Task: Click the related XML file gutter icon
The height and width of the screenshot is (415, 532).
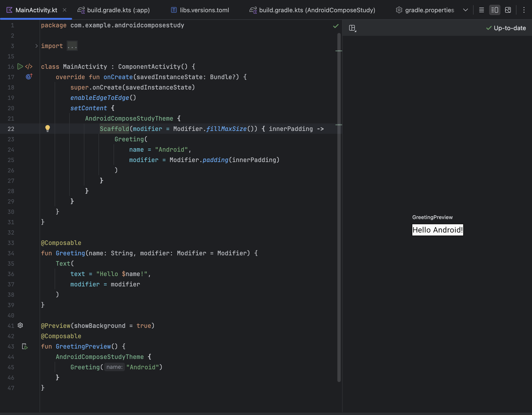Action: pyautogui.click(x=29, y=66)
